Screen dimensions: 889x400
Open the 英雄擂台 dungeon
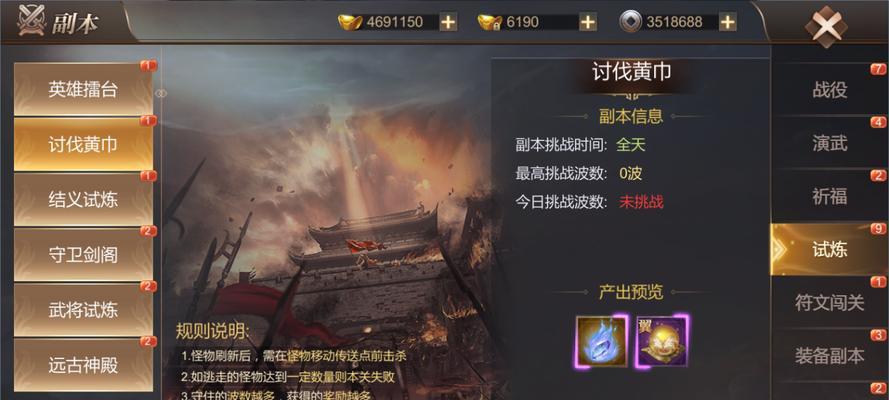83,90
